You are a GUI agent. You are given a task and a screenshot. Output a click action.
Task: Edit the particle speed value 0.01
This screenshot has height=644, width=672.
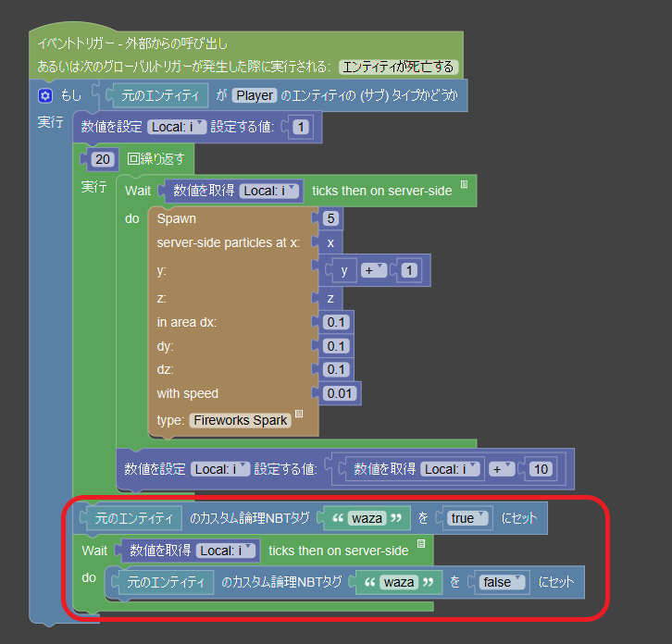coord(338,393)
